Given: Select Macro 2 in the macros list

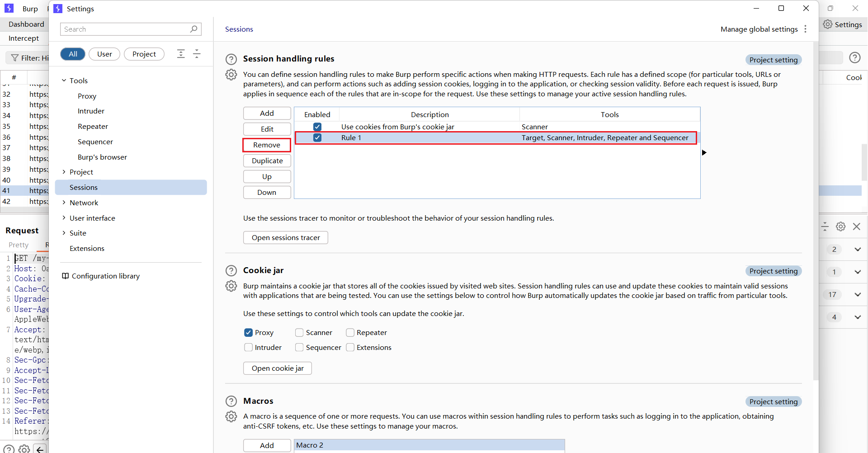Looking at the screenshot, I should point(429,445).
